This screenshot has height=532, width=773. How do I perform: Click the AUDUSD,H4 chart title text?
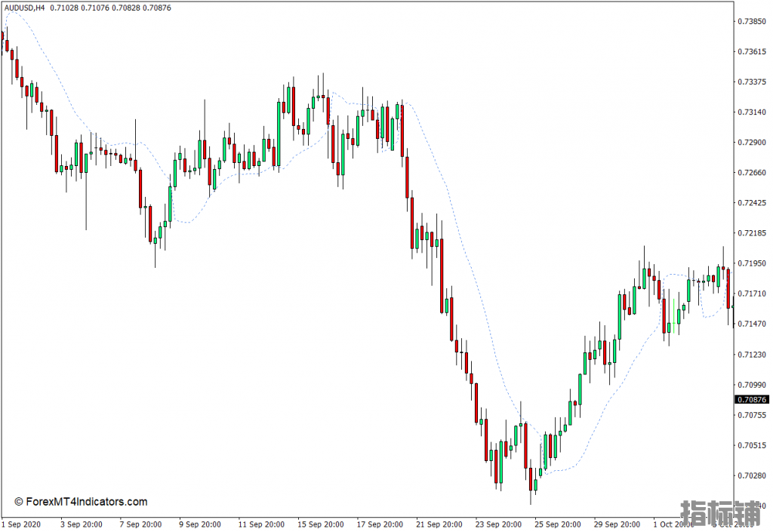[24, 8]
